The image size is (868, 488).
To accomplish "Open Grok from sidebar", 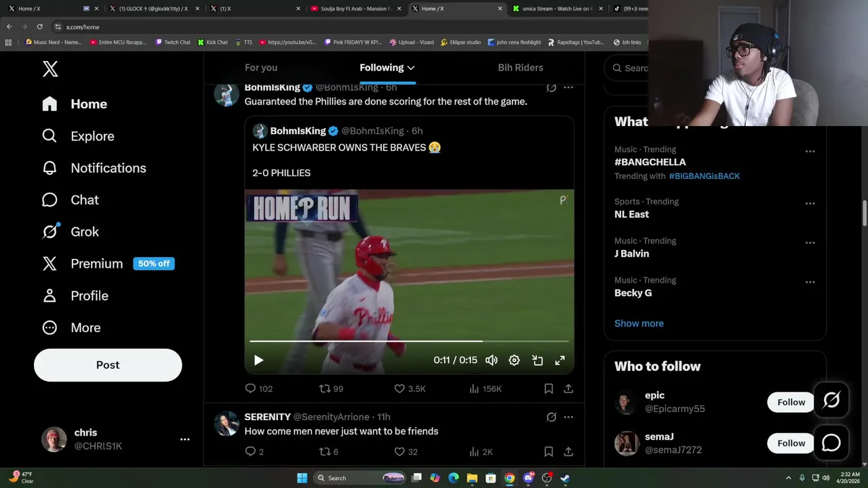I will 70,232.
